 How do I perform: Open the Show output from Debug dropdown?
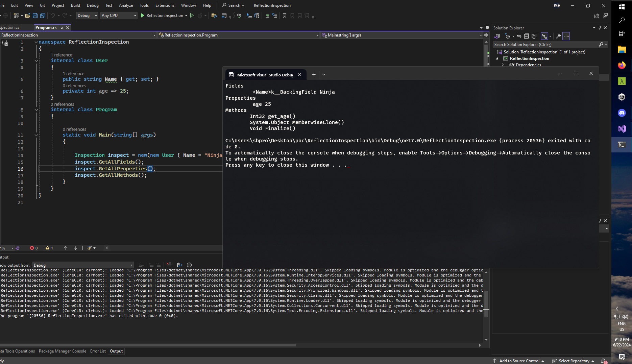pyautogui.click(x=131, y=265)
